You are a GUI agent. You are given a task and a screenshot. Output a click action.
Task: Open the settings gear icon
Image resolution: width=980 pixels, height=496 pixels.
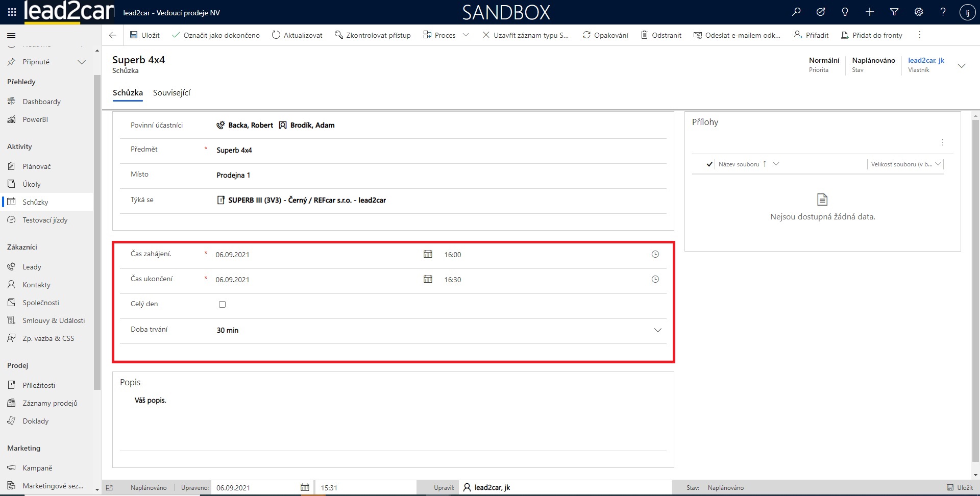[x=919, y=12]
